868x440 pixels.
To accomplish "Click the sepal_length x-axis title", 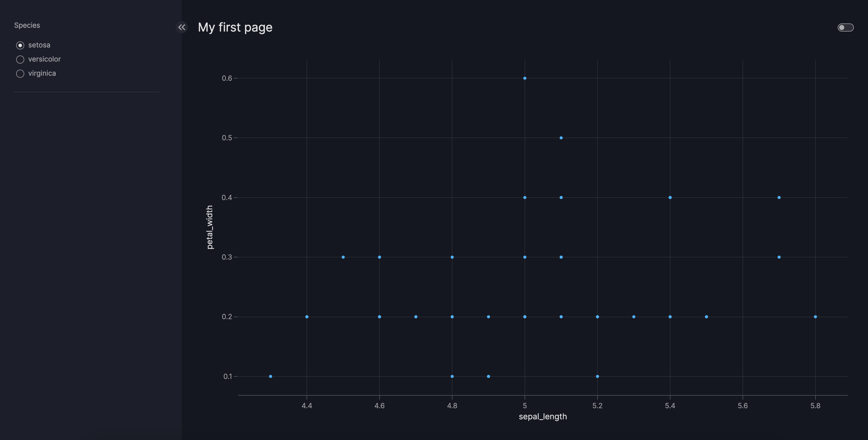I will [542, 417].
